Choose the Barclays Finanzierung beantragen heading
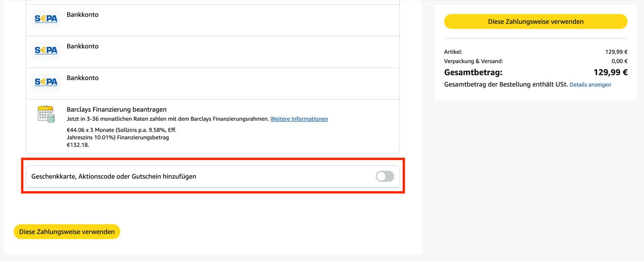Image resolution: width=644 pixels, height=261 pixels. [116, 109]
